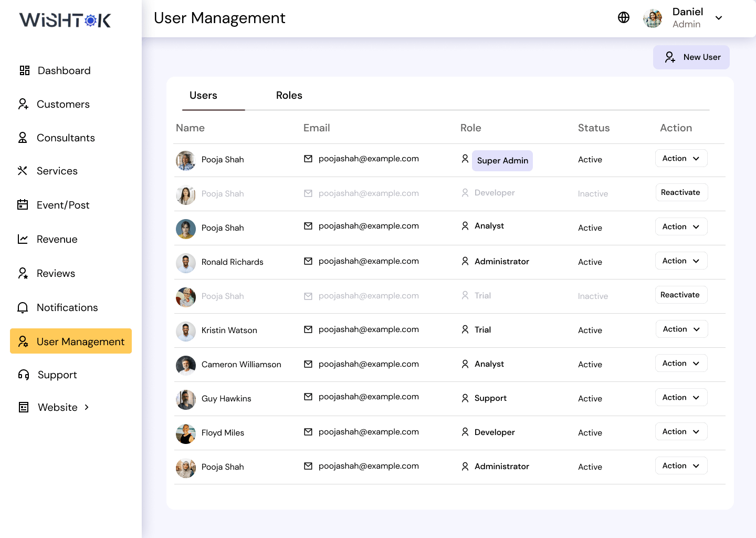This screenshot has width=756, height=538.
Task: Click the Super Admin role badge
Action: click(x=502, y=161)
